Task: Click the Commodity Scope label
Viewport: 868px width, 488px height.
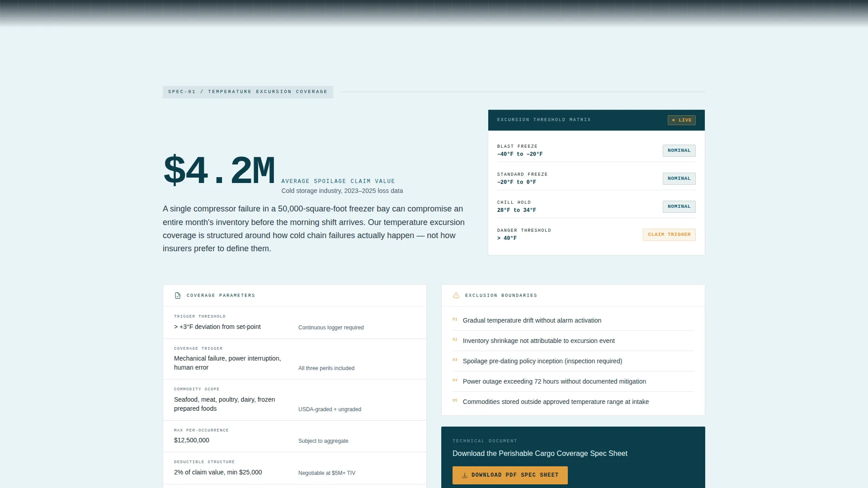Action: [197, 389]
